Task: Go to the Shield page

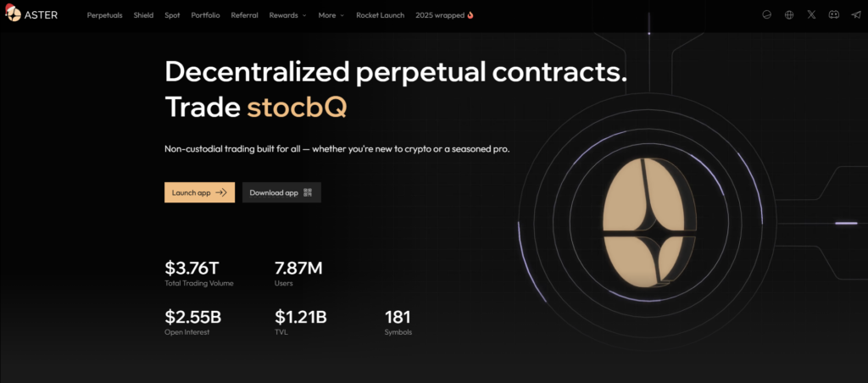Action: pyautogui.click(x=143, y=15)
